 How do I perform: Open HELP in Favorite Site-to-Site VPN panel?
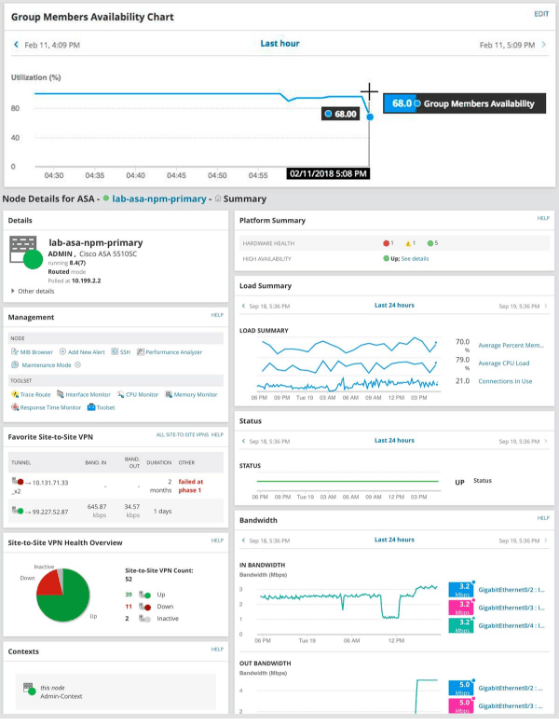217,435
